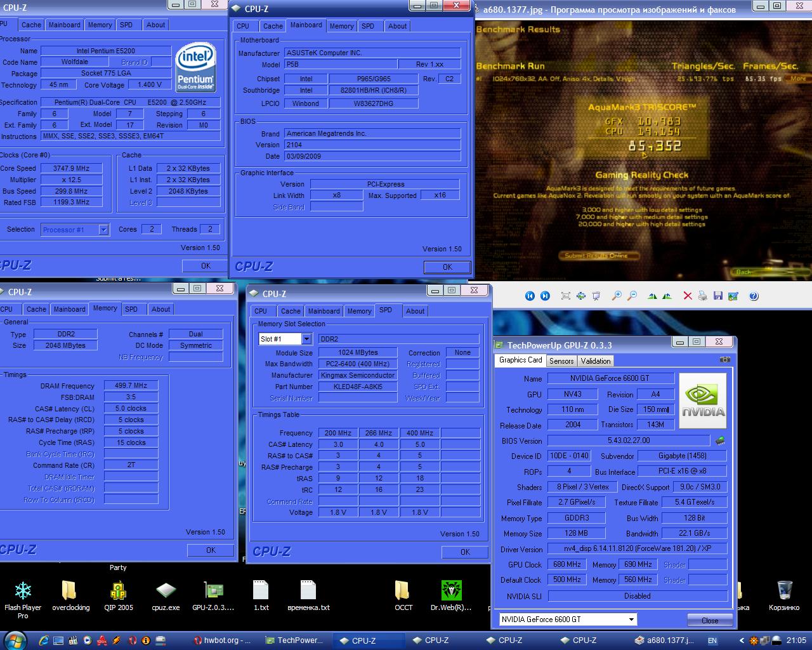Open SPD tab in CPU-Z Mainboard window
This screenshot has height=650, width=812.
pyautogui.click(x=368, y=26)
